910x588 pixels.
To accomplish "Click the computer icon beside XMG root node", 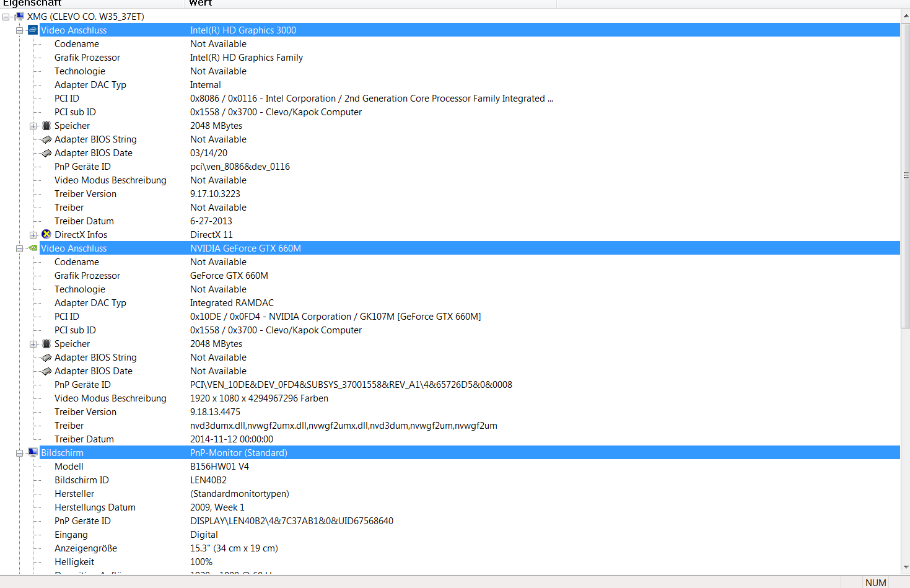I will (x=19, y=17).
